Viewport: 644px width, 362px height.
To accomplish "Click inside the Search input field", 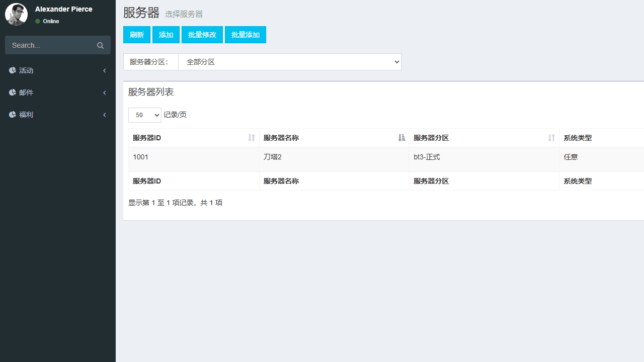I will [x=50, y=45].
